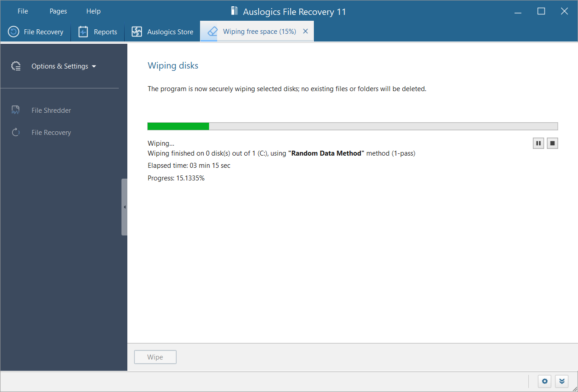Viewport: 578px width, 392px height.
Task: Click the disabled Wipe button
Action: coord(155,357)
